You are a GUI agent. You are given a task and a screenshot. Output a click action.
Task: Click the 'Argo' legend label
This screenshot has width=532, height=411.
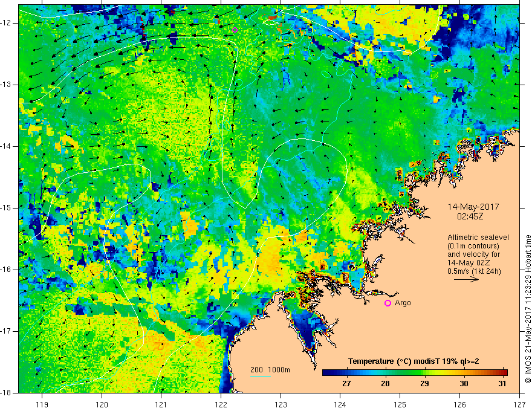[403, 303]
